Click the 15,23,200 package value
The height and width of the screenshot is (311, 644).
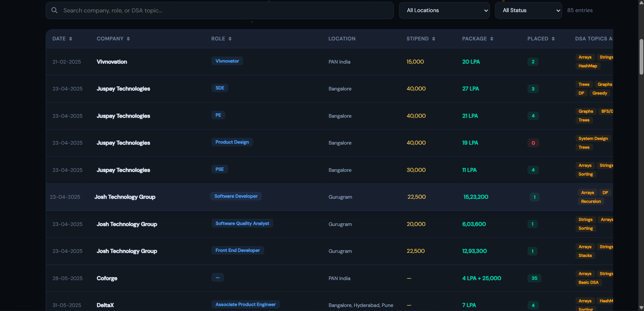click(x=476, y=197)
